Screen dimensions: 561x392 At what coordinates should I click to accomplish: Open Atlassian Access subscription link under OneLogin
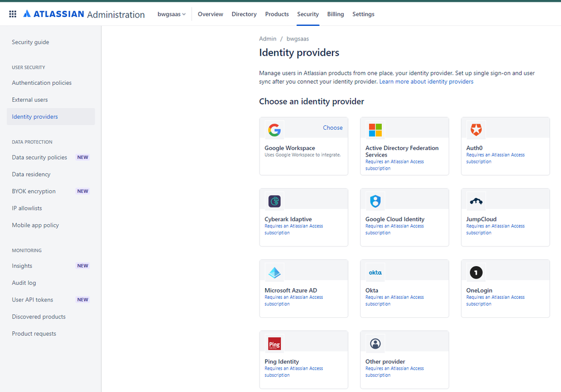pos(495,300)
